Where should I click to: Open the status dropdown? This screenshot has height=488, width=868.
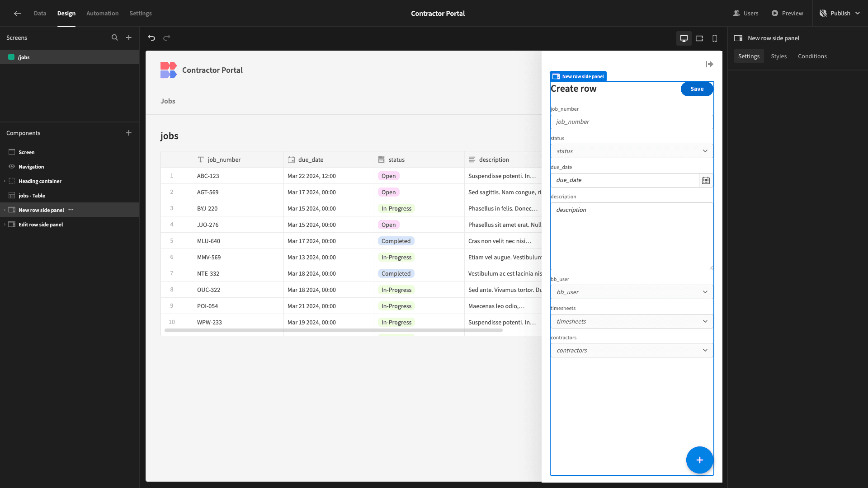tap(632, 151)
